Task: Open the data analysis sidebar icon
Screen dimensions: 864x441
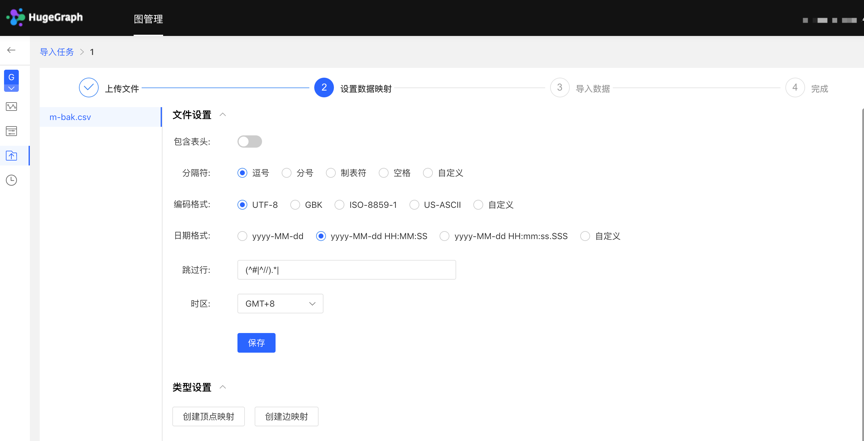Action: [x=11, y=106]
